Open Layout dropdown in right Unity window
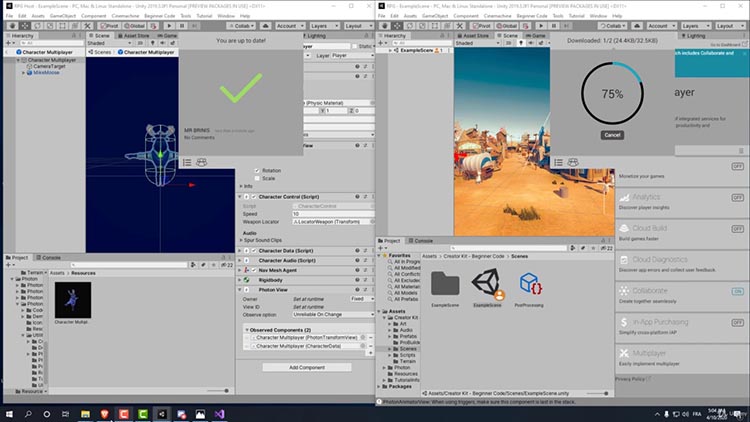This screenshot has width=750, height=422. pos(728,26)
